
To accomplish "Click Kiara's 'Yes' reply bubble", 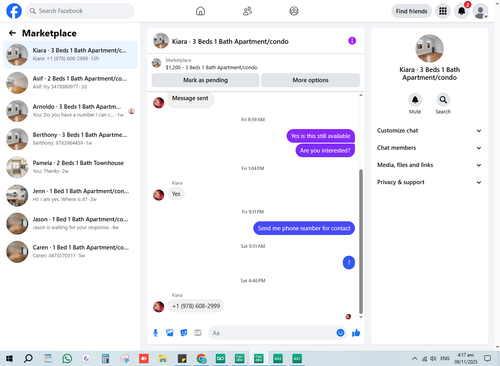I will tap(176, 194).
